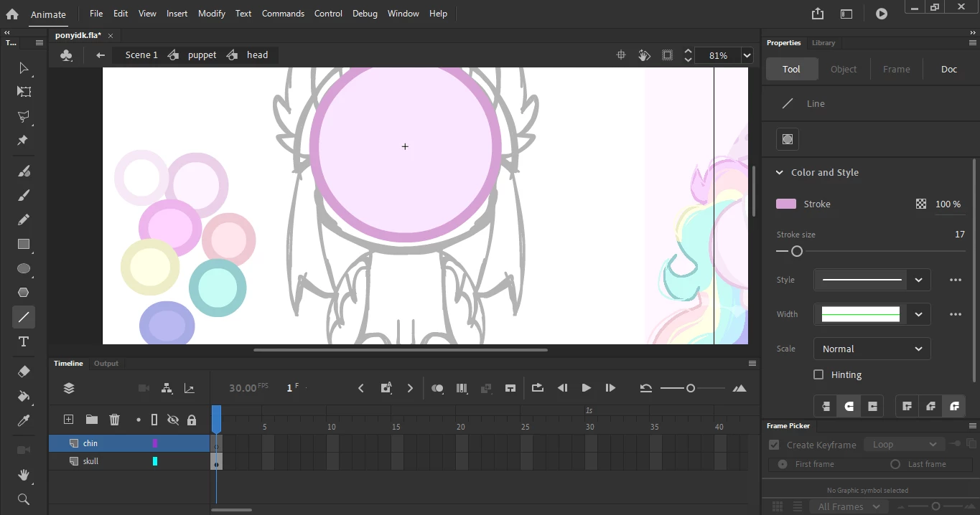Select the Pencil tool
This screenshot has width=980, height=515.
pyautogui.click(x=24, y=219)
